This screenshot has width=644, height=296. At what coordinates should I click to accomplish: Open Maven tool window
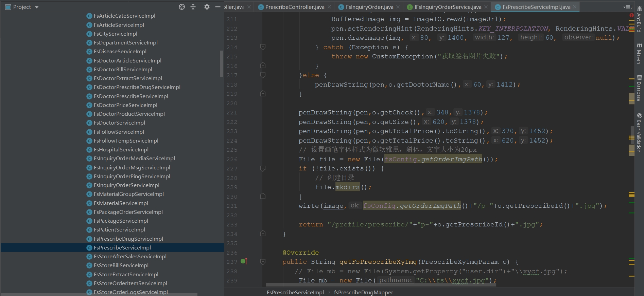tap(639, 54)
